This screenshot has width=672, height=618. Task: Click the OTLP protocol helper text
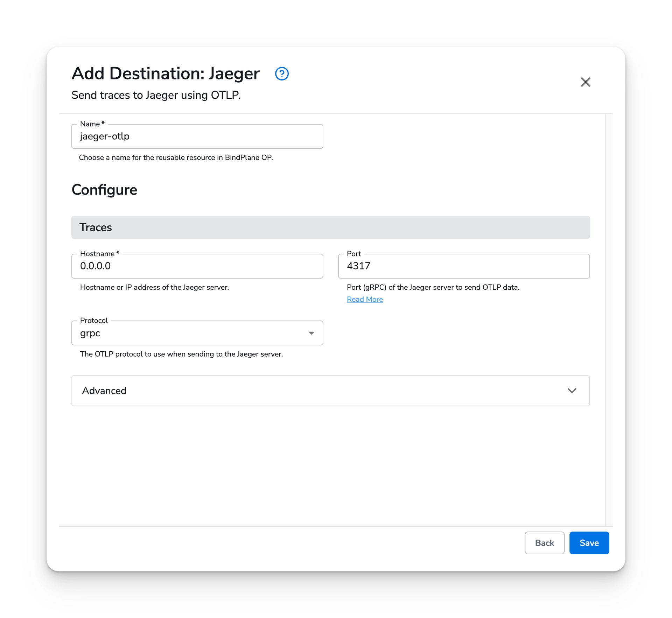pos(181,354)
